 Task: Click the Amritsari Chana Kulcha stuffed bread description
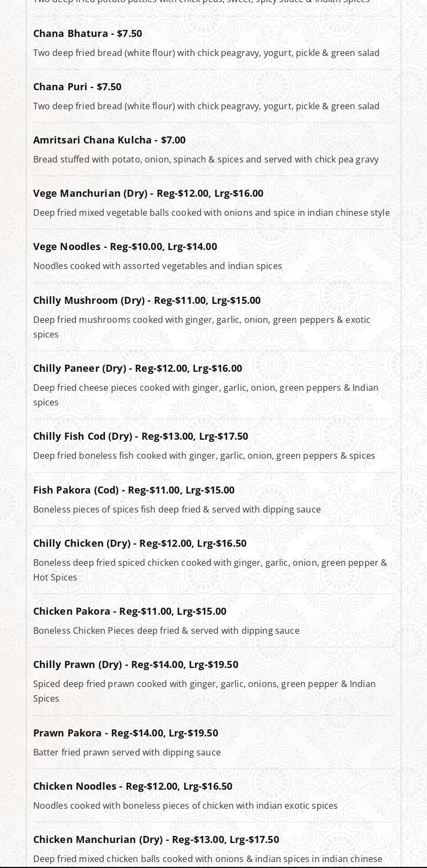point(206,159)
